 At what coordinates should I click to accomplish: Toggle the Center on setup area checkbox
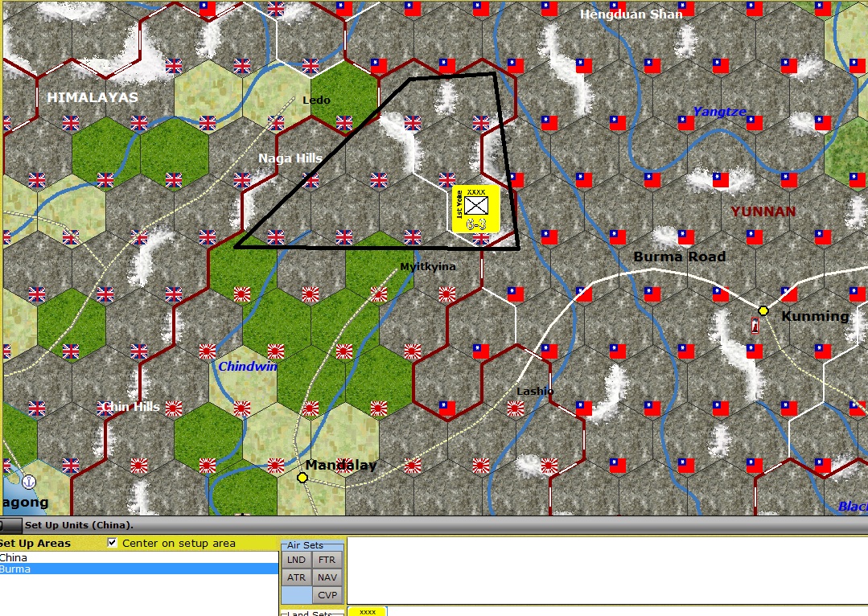(x=110, y=543)
